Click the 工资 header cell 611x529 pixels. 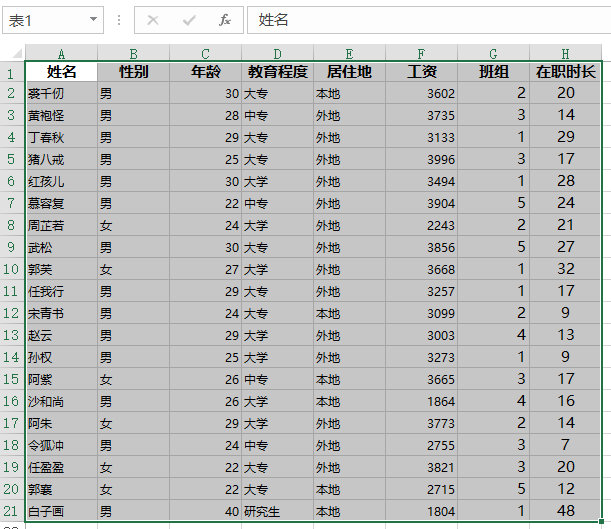(421, 72)
